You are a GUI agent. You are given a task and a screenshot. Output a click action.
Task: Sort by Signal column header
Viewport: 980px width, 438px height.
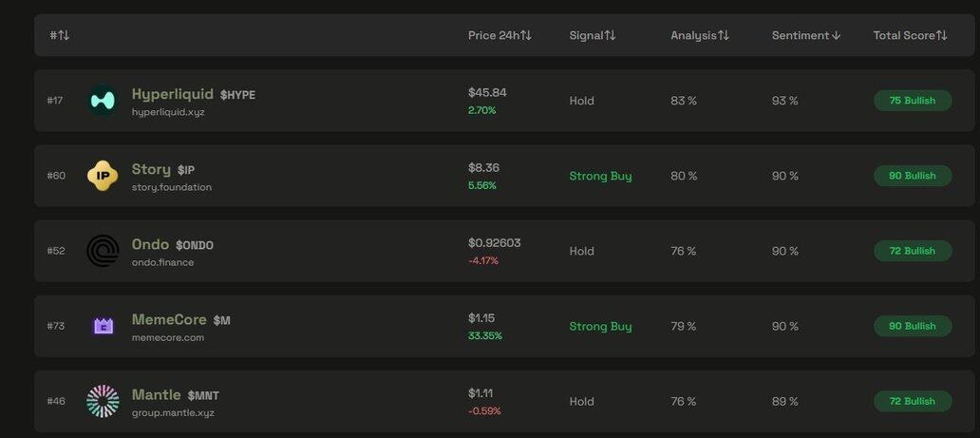(x=593, y=35)
